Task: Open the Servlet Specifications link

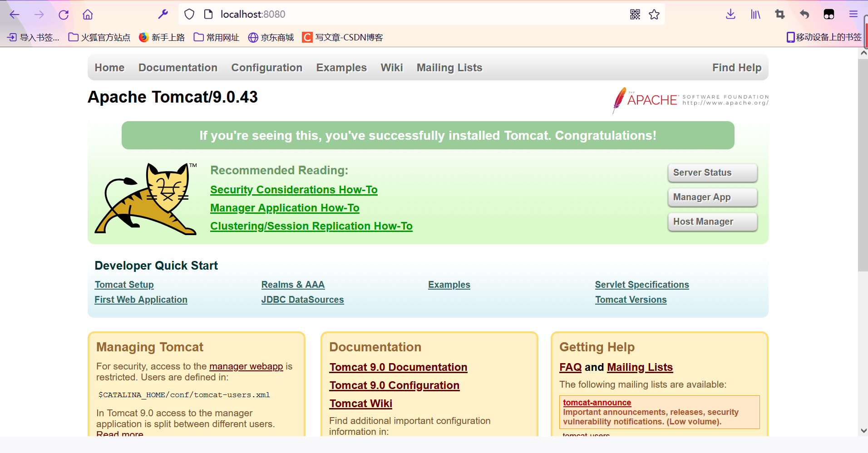Action: click(642, 285)
